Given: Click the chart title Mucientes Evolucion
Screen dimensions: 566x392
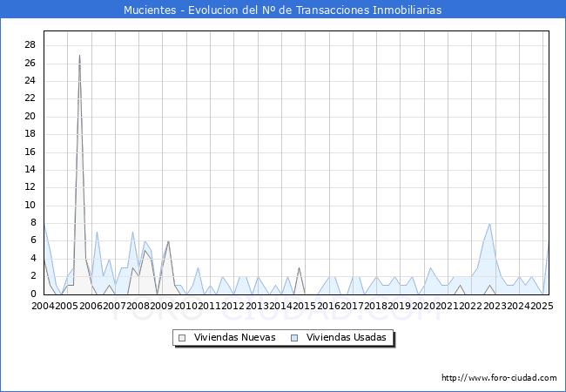Looking at the screenshot, I should click(x=283, y=10).
